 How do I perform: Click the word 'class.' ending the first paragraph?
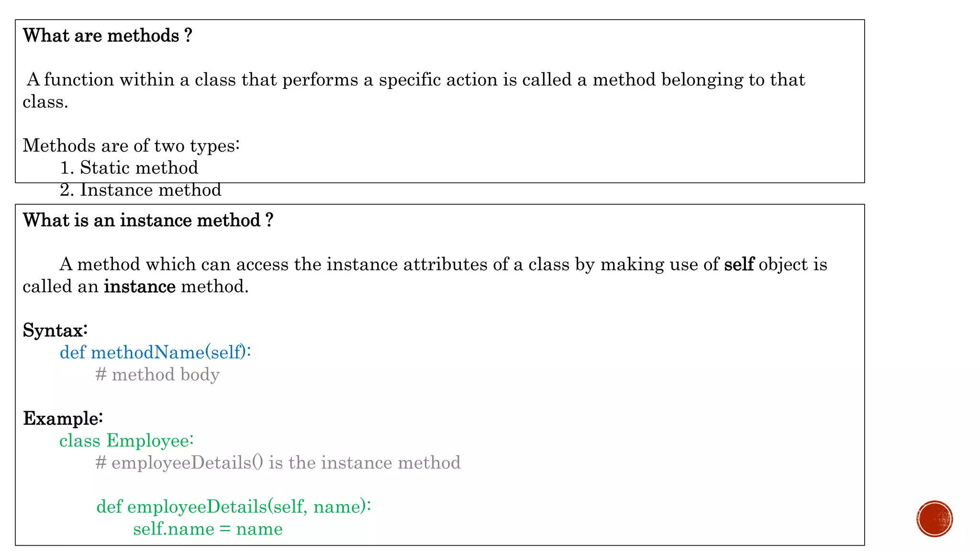45,102
